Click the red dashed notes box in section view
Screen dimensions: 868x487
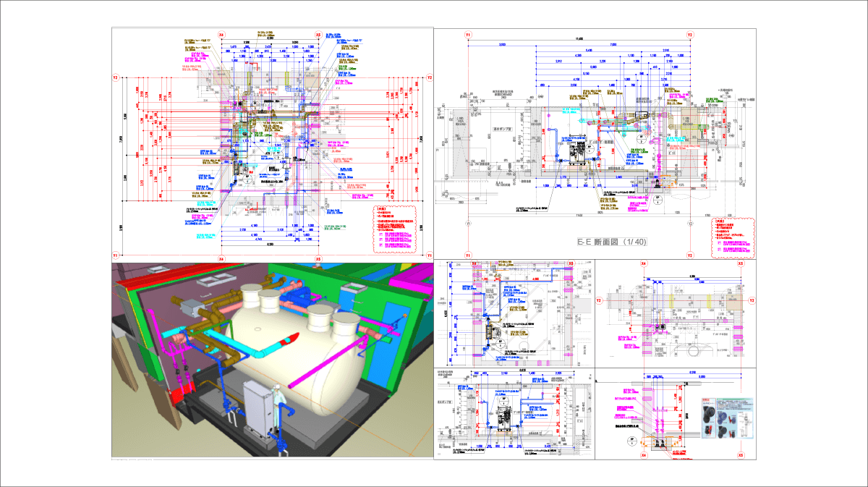pos(732,237)
